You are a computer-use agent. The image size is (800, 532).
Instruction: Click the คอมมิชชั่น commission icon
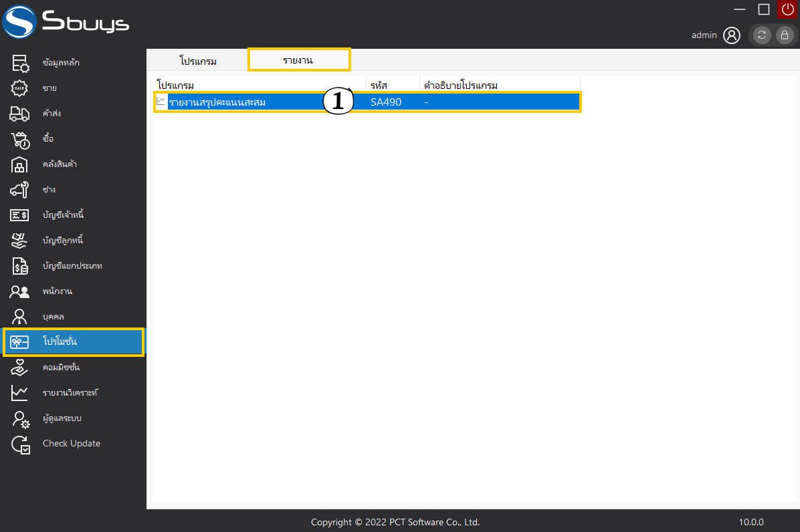coord(19,368)
